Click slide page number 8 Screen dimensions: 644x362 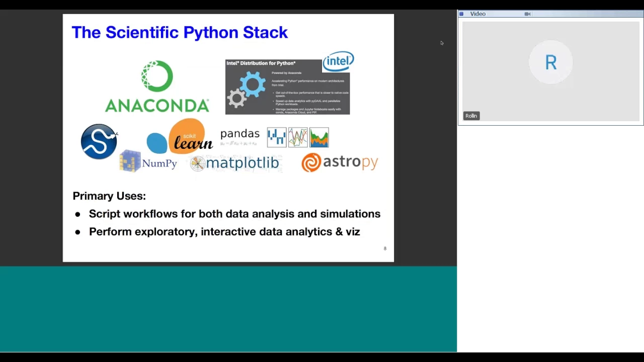tap(385, 248)
